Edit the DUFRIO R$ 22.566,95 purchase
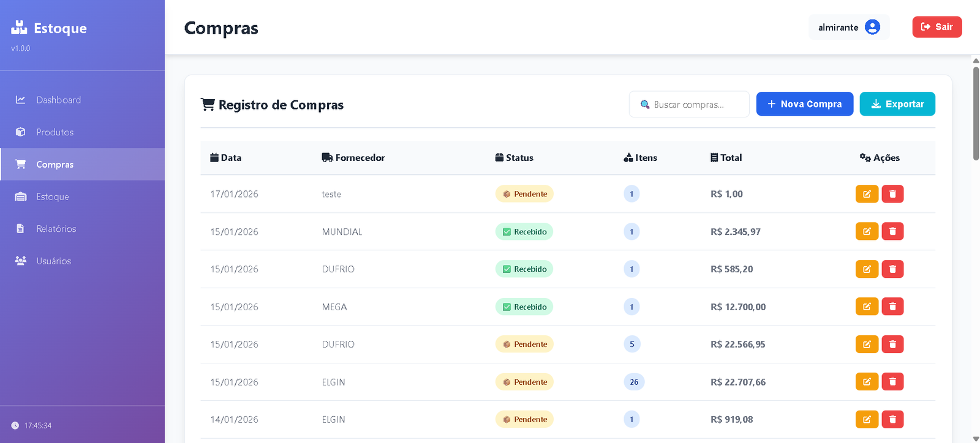 [x=867, y=344]
